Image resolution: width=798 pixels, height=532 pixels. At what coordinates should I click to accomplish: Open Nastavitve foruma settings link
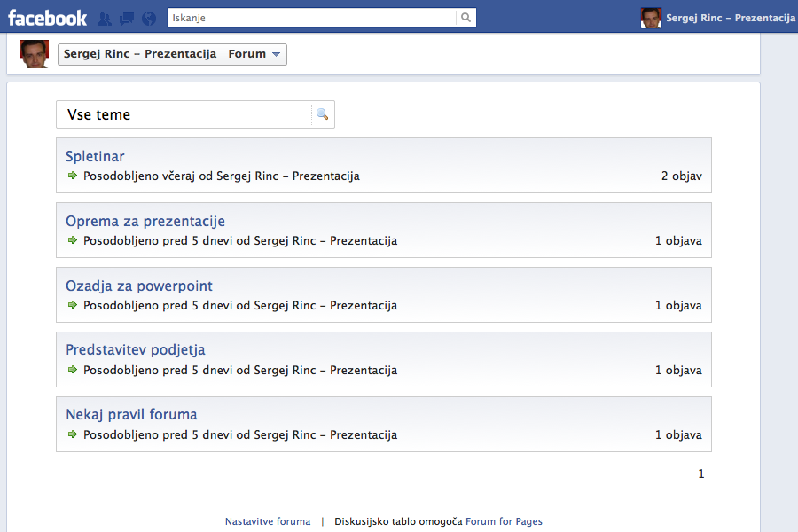point(268,521)
